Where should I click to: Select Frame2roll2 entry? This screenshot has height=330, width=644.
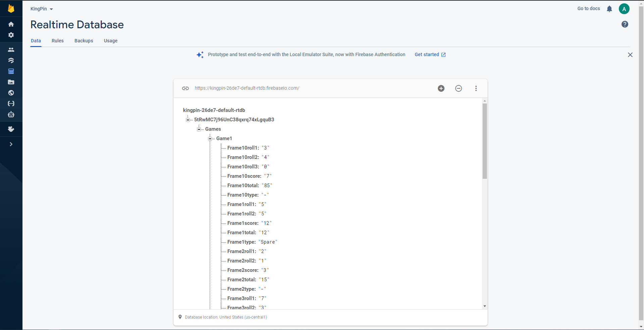point(247,261)
